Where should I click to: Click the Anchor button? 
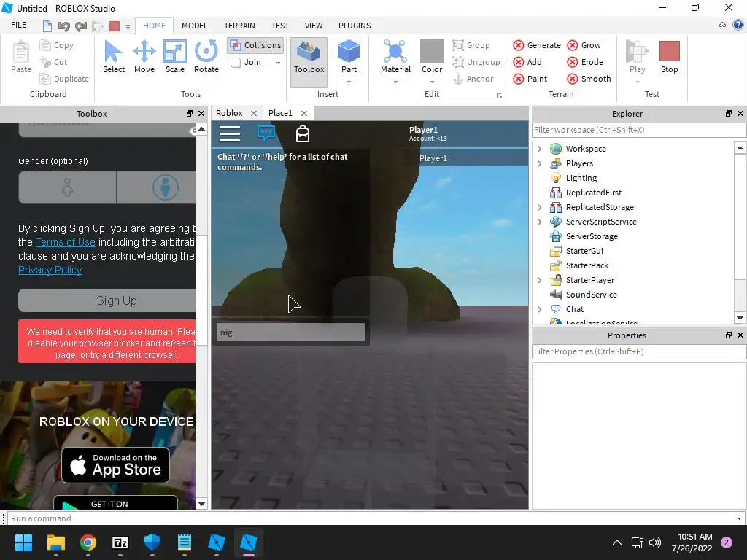point(473,79)
